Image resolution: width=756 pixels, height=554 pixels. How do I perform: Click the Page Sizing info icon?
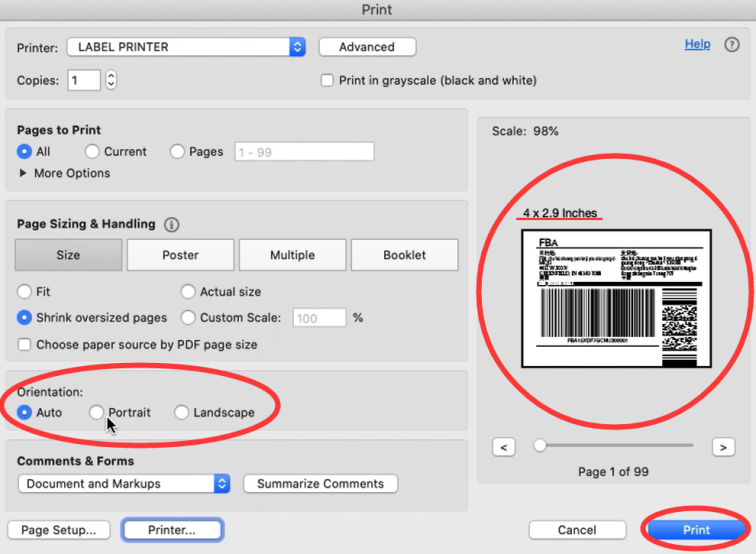pos(171,224)
